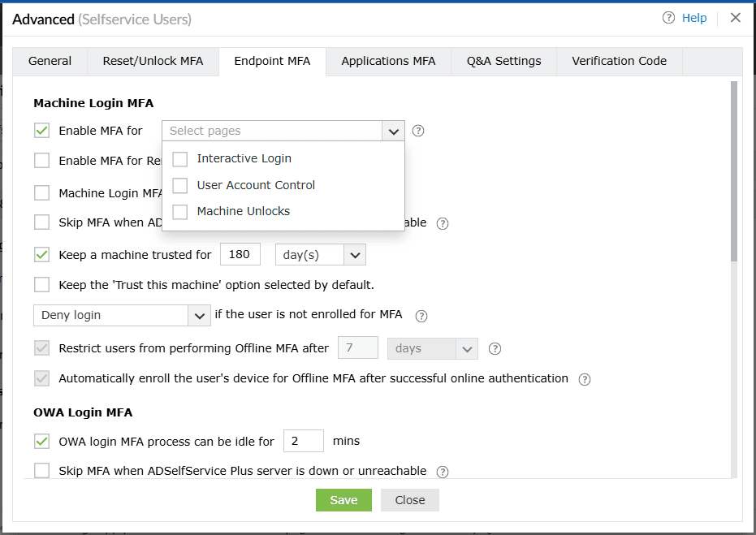Expand the Select pages dropdown arrow

click(x=393, y=131)
